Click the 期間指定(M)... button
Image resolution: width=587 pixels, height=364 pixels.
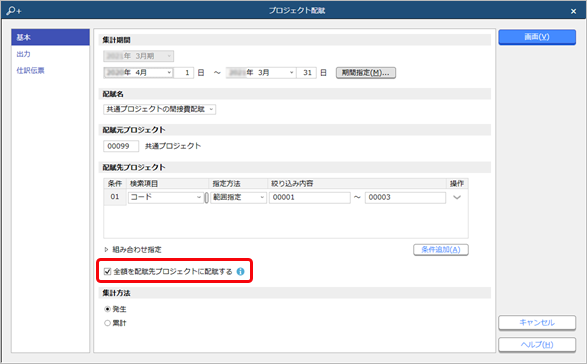(366, 73)
